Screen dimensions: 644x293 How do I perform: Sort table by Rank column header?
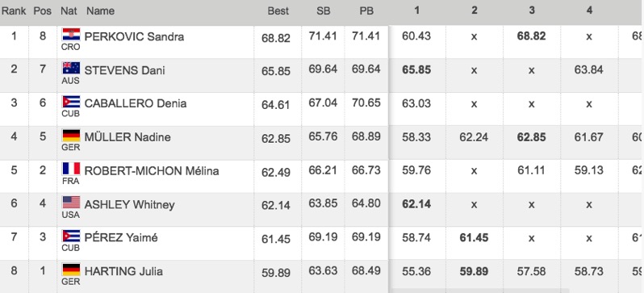pos(14,11)
